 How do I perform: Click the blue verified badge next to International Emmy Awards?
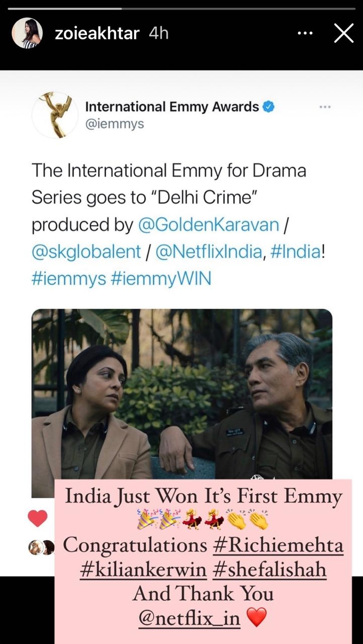268,106
